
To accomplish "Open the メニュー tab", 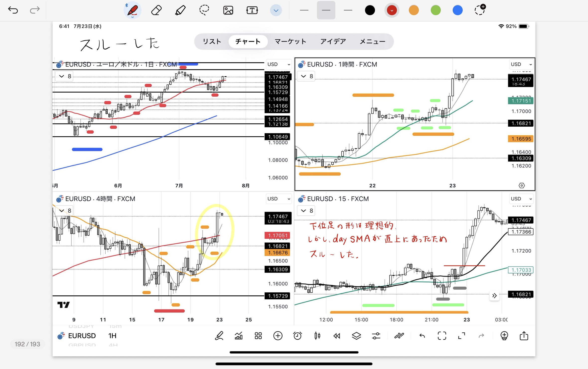I will click(x=372, y=41).
